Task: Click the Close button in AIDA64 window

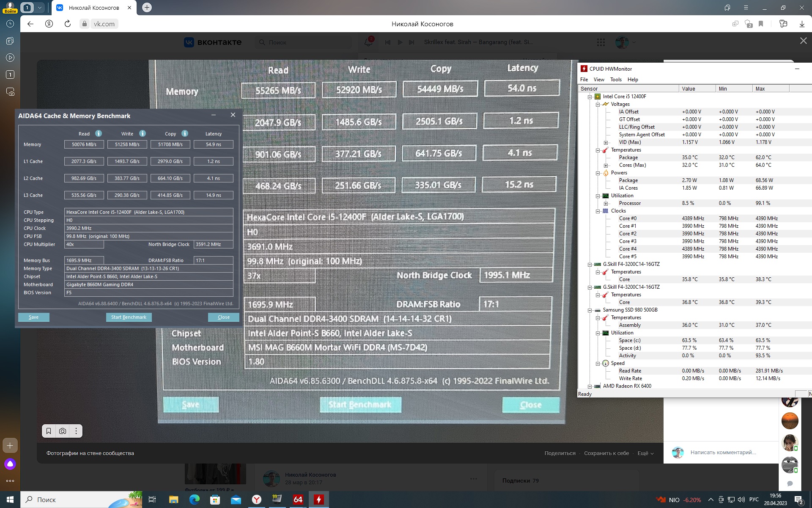Action: (x=224, y=317)
